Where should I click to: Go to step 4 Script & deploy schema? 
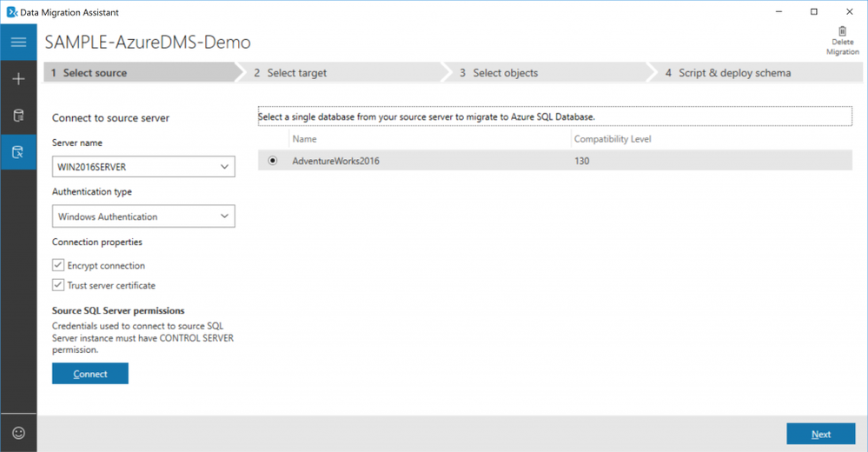(756, 72)
